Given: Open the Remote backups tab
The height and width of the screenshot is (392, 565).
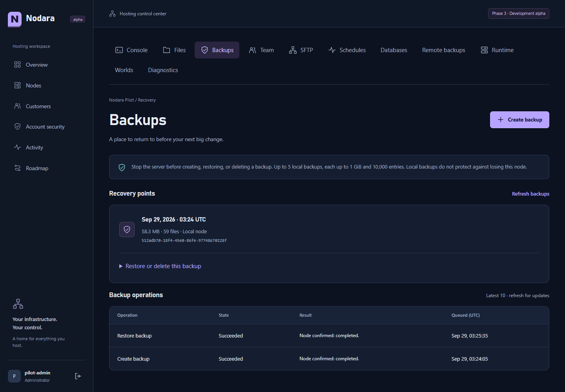Looking at the screenshot, I should pos(444,50).
